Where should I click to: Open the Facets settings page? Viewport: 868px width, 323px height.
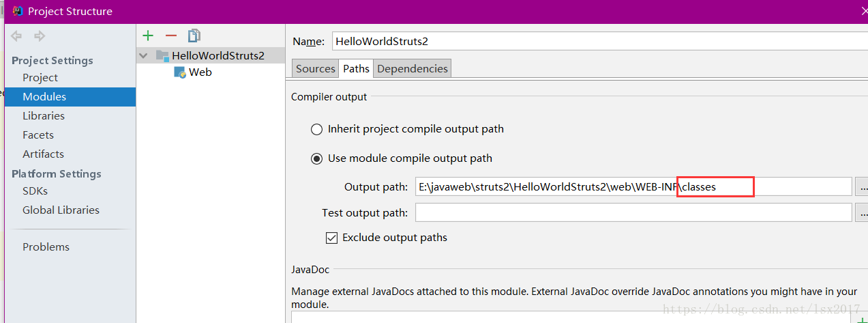(x=38, y=135)
